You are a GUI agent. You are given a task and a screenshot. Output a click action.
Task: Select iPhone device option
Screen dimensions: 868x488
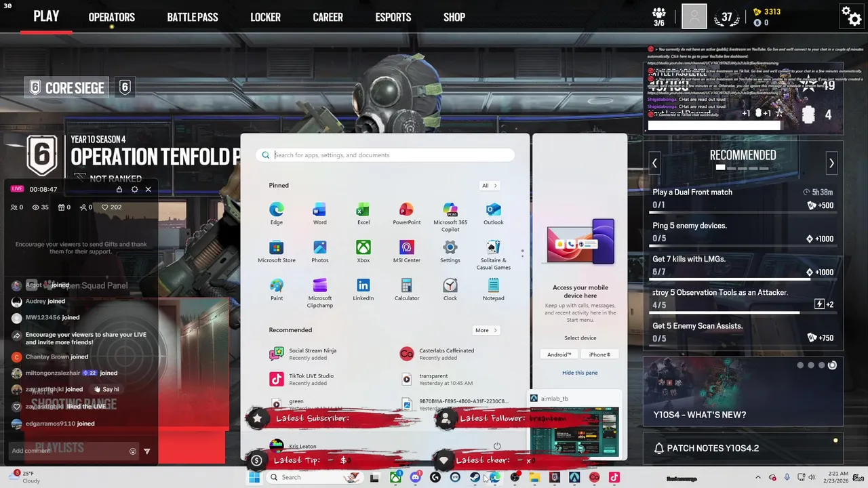(599, 354)
